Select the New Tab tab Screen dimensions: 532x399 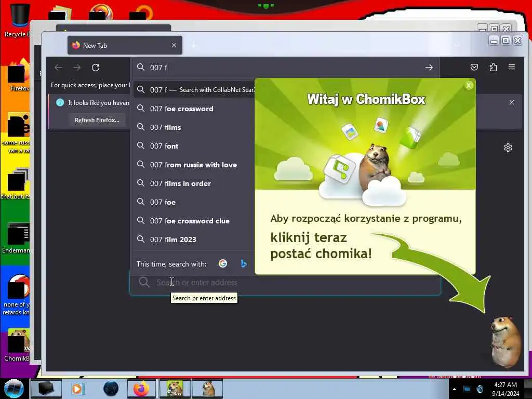click(125, 45)
